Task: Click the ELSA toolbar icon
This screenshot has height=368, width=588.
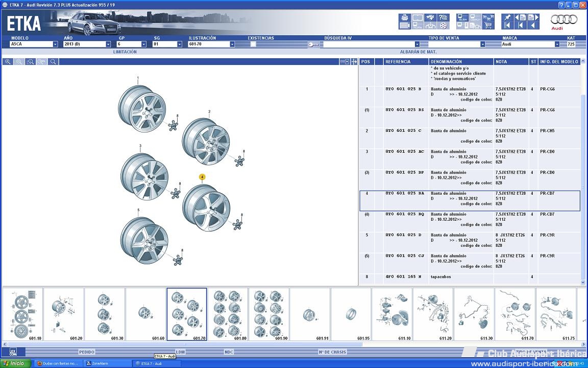Action: [x=463, y=18]
